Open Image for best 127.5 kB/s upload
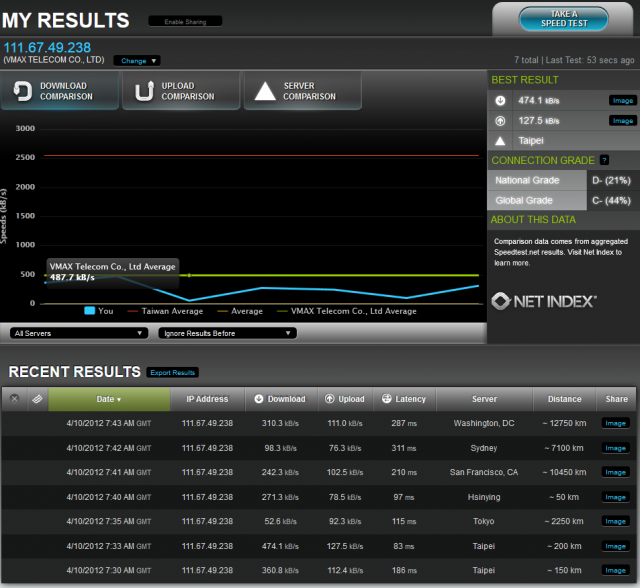 coord(622,121)
